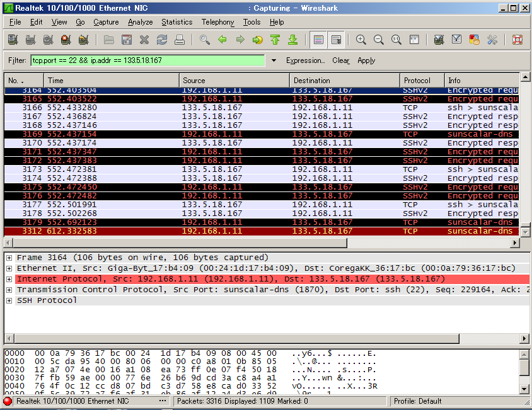
Task: Open capture options toolbar icon
Action: point(30,40)
